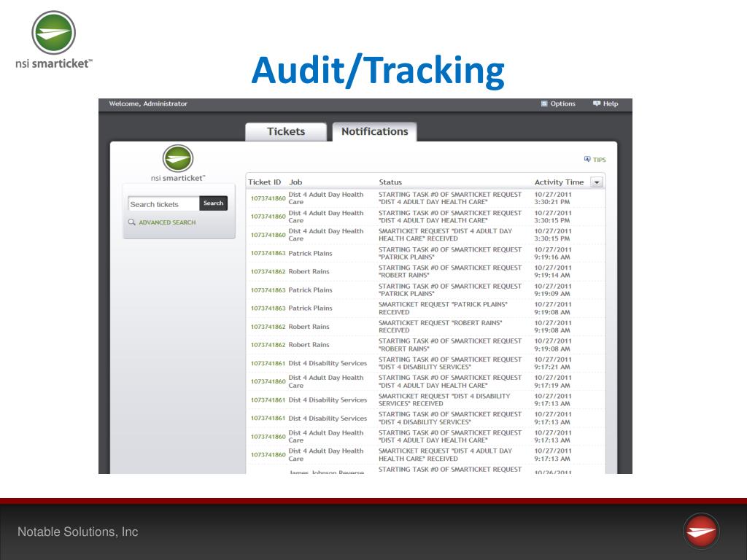Click activity time 10/27/2011 3:30:21 PM
Viewport: 747px width, 560px height.
tap(553, 198)
